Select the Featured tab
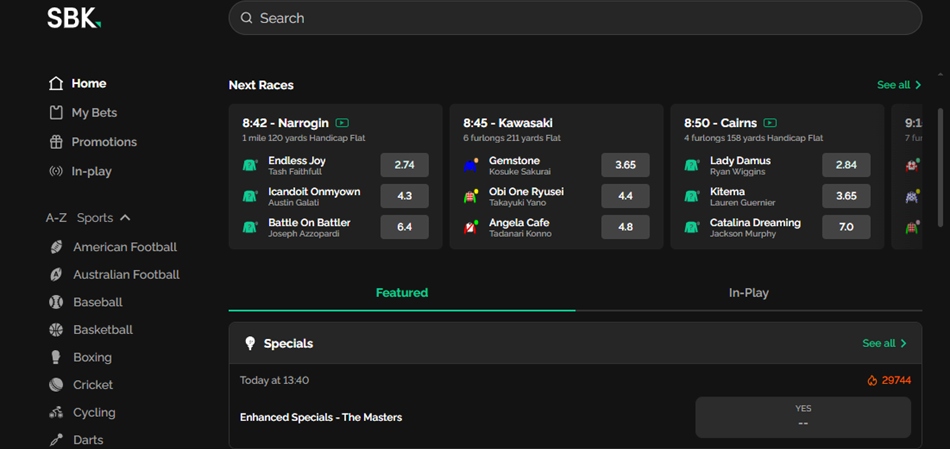This screenshot has height=449, width=950. click(x=402, y=293)
